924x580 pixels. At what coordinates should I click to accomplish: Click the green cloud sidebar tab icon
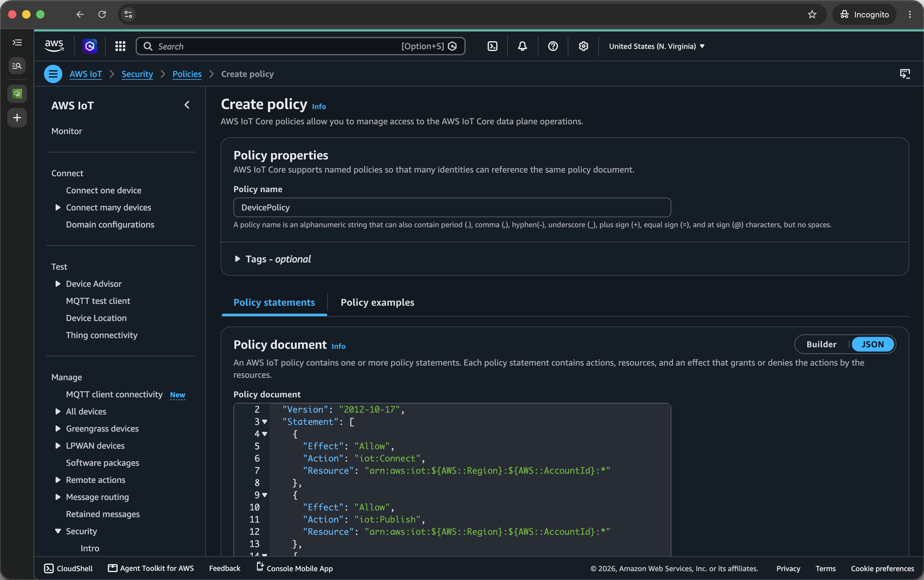(x=17, y=93)
